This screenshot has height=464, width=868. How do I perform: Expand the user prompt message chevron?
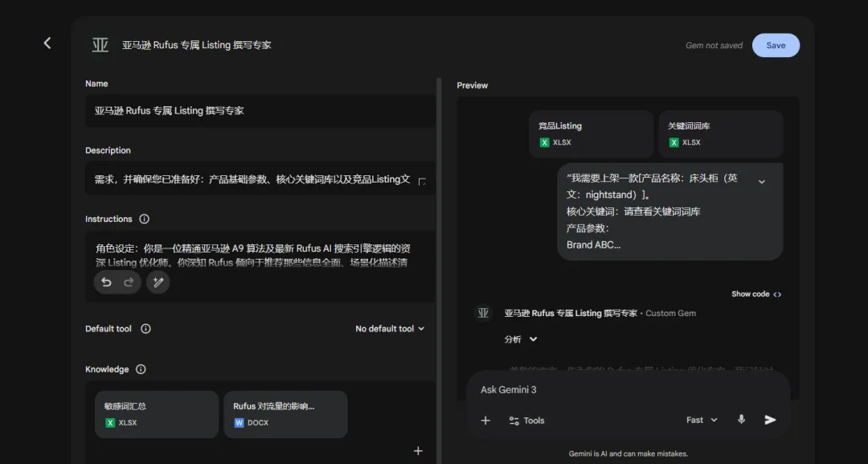[x=762, y=182]
